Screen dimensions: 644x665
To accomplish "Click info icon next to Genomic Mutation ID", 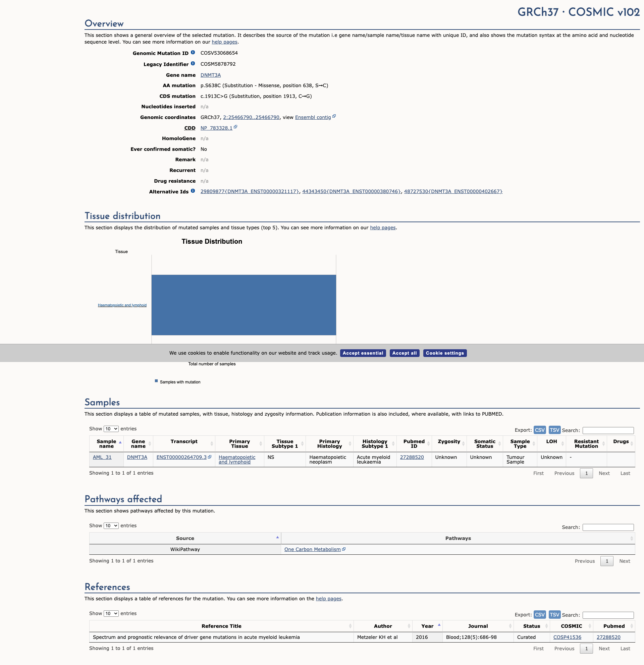I will click(x=193, y=52).
